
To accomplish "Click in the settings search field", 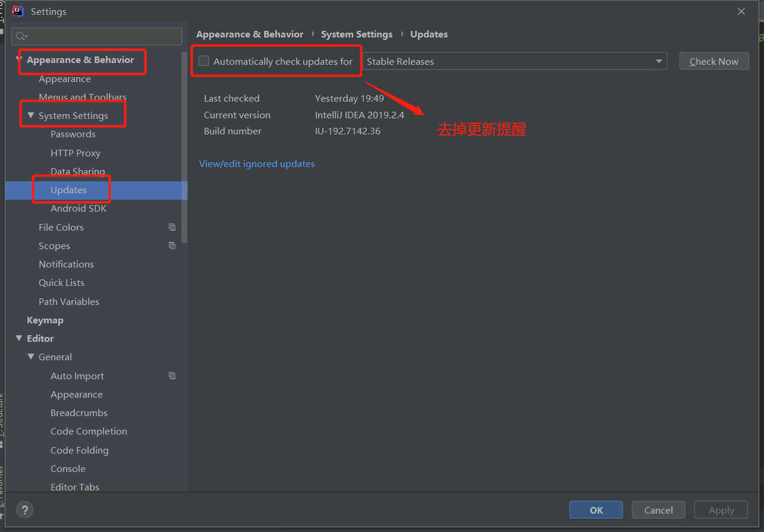I will point(97,36).
